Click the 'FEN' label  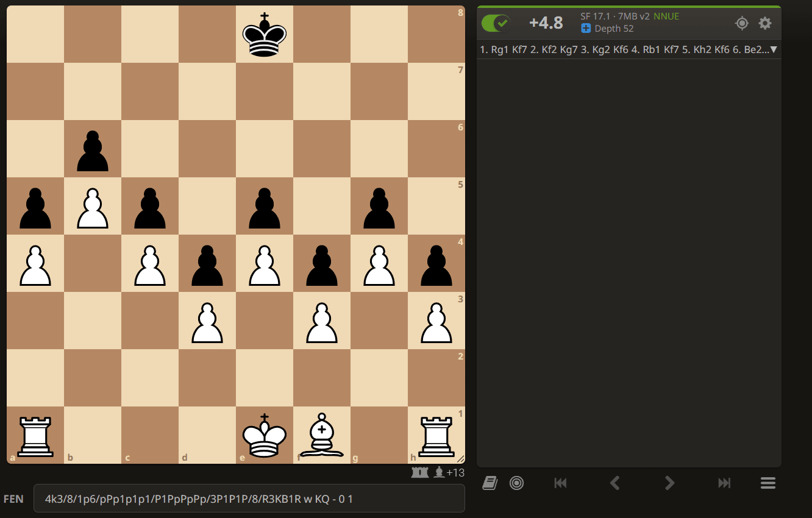13,498
